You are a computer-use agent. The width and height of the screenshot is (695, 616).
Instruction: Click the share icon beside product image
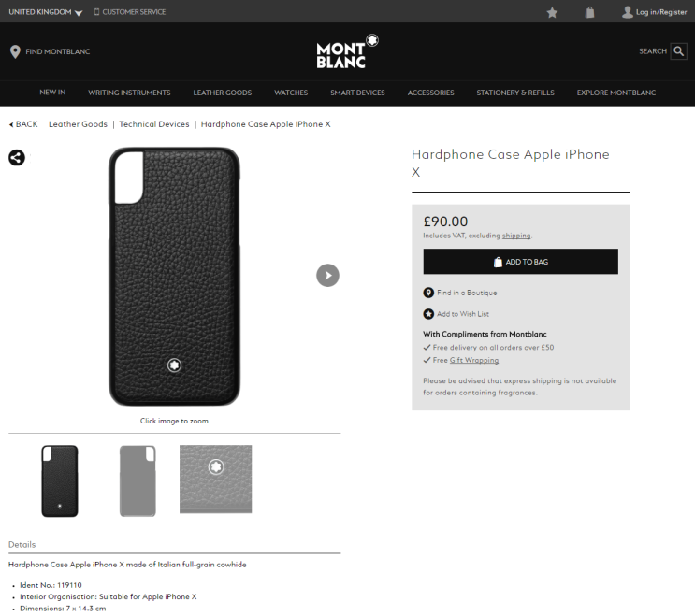(17, 157)
